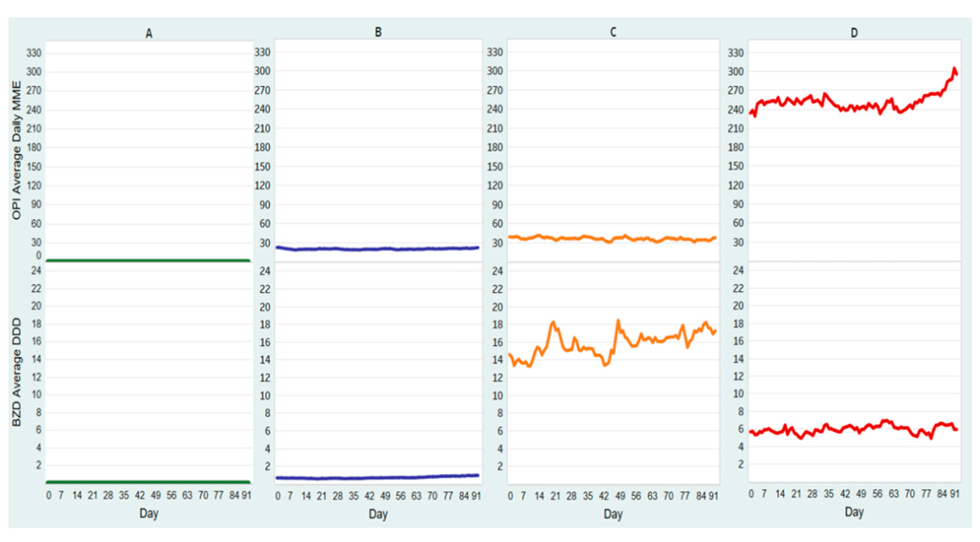Click the panel B title label

378,32
